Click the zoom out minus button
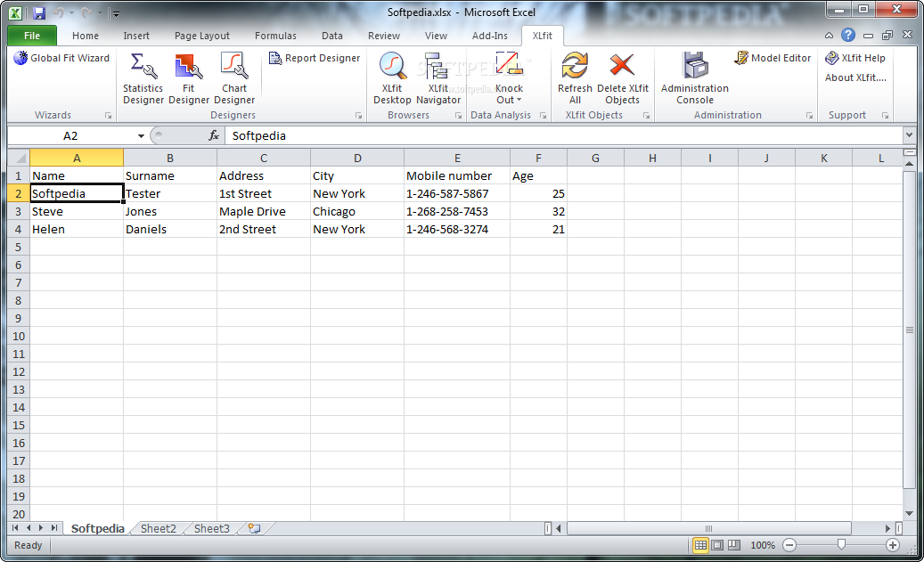 click(x=789, y=545)
